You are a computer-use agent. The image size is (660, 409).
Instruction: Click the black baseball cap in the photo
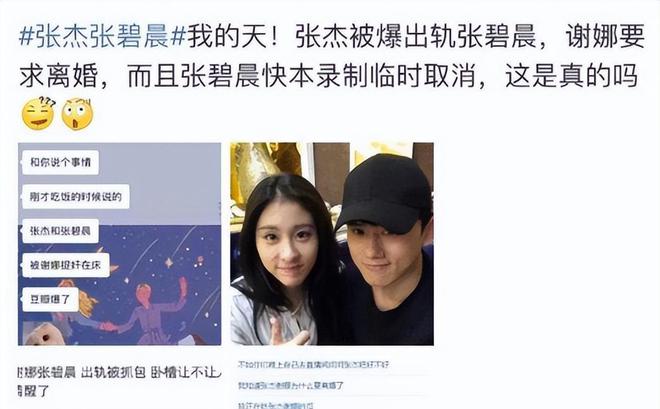(x=384, y=194)
